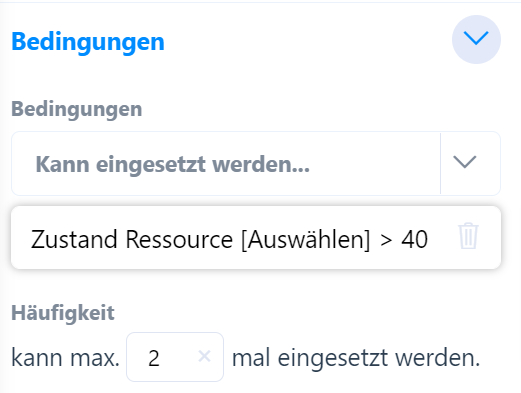The width and height of the screenshot is (521, 393).
Task: Click the '[Auswählen]' placeholder in the condition
Action: pos(305,239)
